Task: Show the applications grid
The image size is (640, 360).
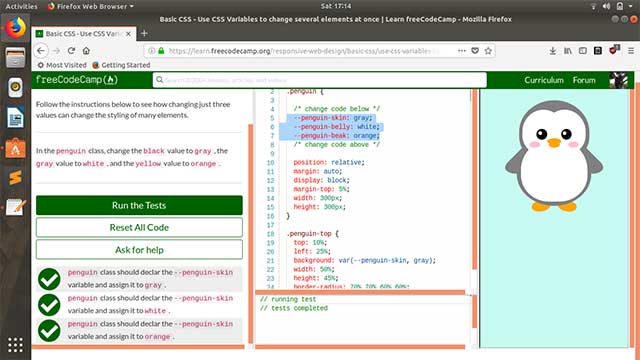Action: tap(16, 345)
